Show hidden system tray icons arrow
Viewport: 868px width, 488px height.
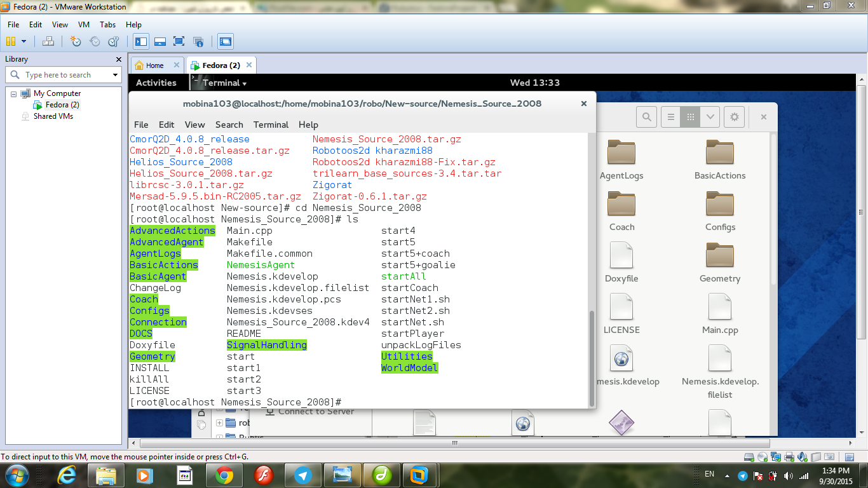tap(728, 475)
